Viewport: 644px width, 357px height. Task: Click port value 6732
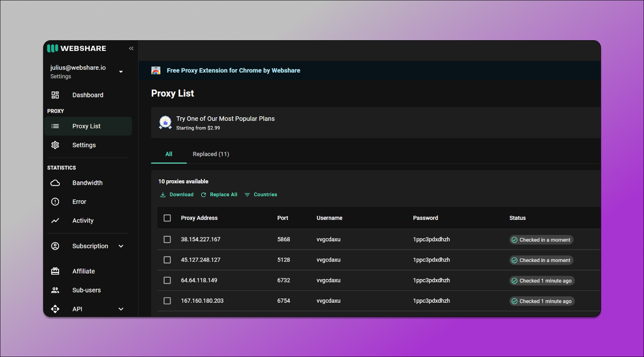(x=283, y=280)
